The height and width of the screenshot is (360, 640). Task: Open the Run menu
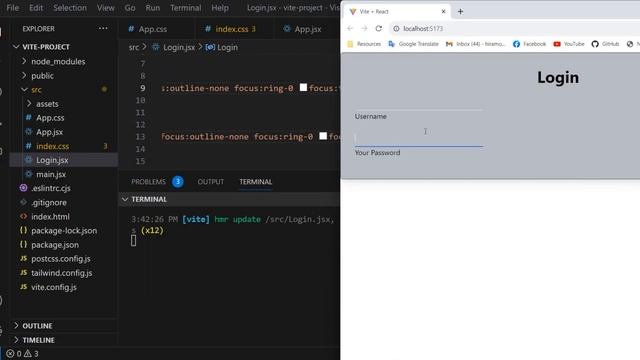click(x=153, y=8)
